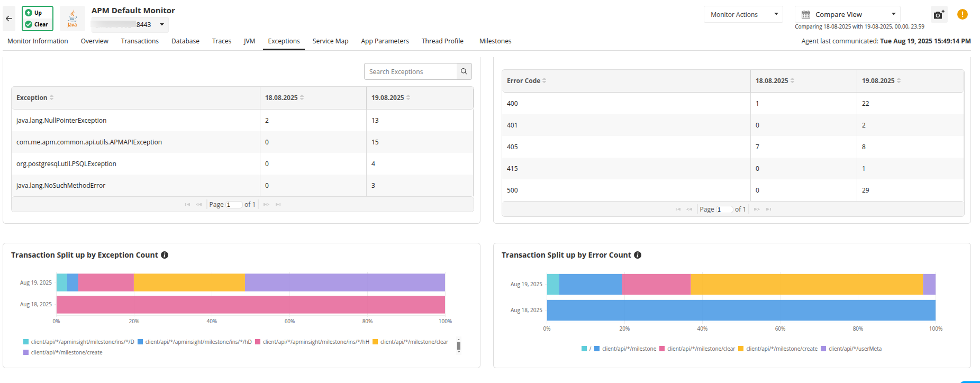
Task: Switch to the Transactions tab
Action: click(x=140, y=41)
